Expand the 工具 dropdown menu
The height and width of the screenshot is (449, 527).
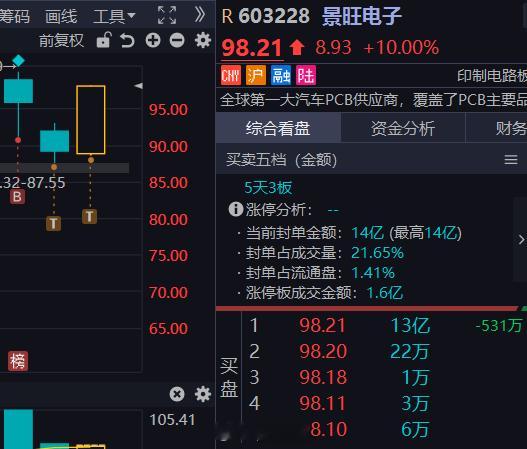pos(114,16)
